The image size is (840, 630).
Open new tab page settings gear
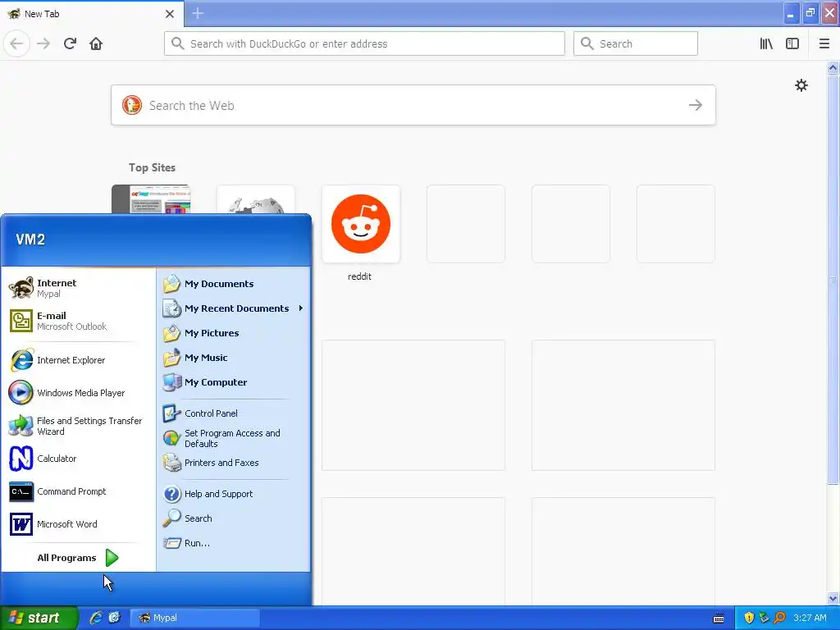coord(801,85)
